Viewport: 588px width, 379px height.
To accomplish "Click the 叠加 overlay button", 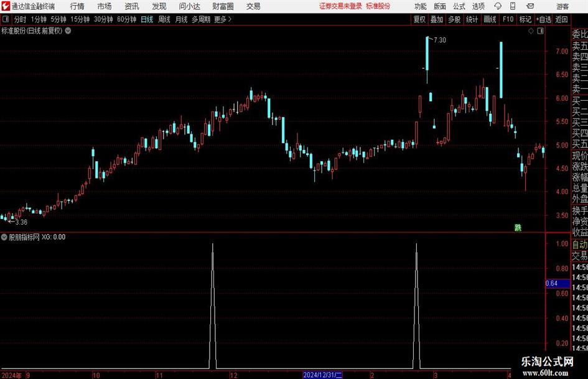I will click(437, 19).
